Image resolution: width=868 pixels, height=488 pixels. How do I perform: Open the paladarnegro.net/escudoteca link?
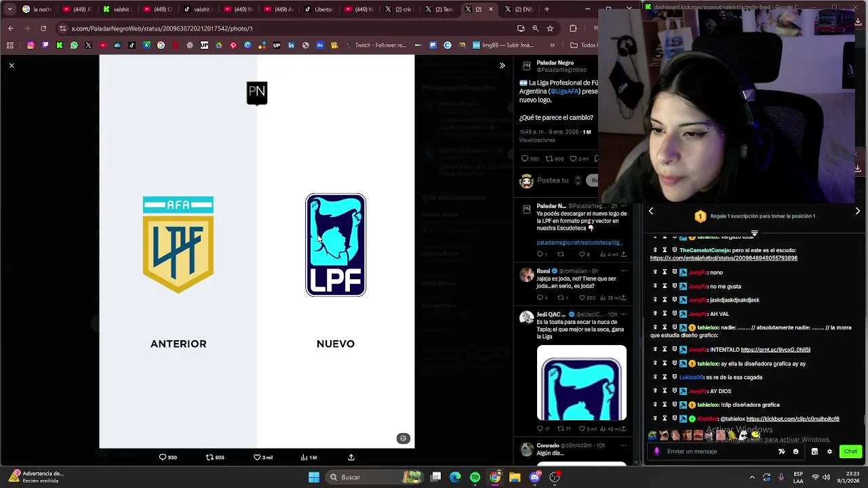(580, 242)
